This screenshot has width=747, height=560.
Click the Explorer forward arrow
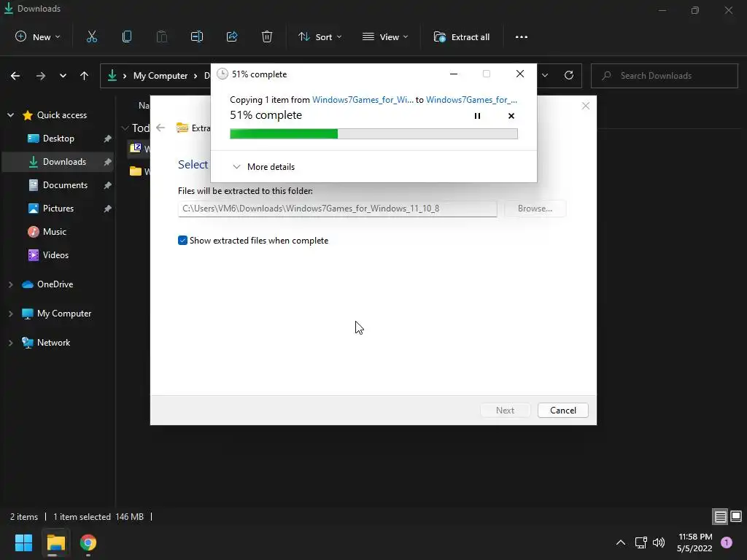tap(41, 76)
